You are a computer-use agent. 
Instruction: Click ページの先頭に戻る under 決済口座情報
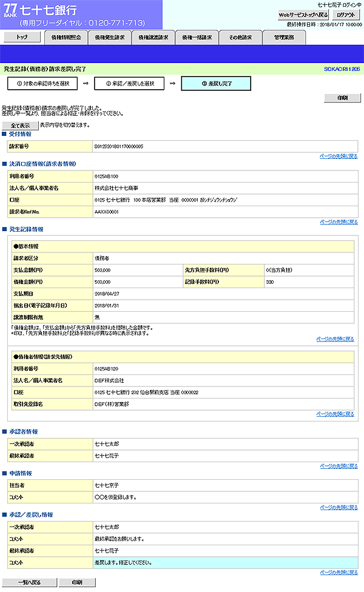(x=339, y=222)
